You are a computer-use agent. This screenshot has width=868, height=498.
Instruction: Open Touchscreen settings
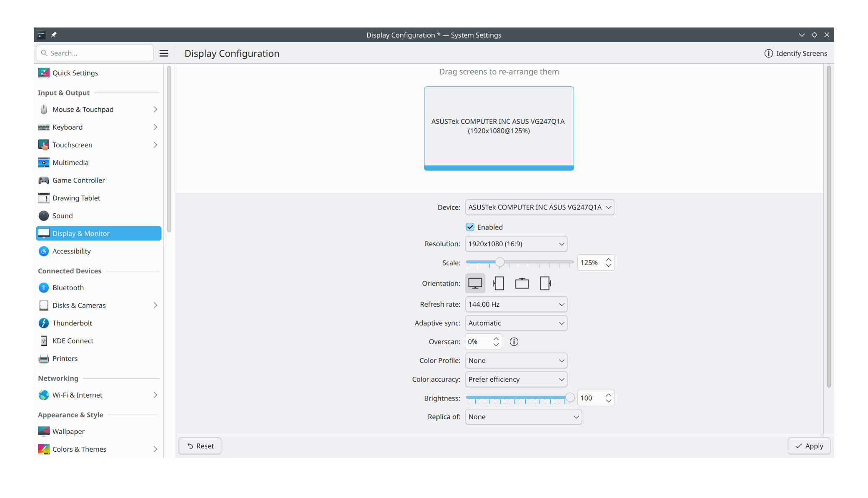pyautogui.click(x=98, y=145)
